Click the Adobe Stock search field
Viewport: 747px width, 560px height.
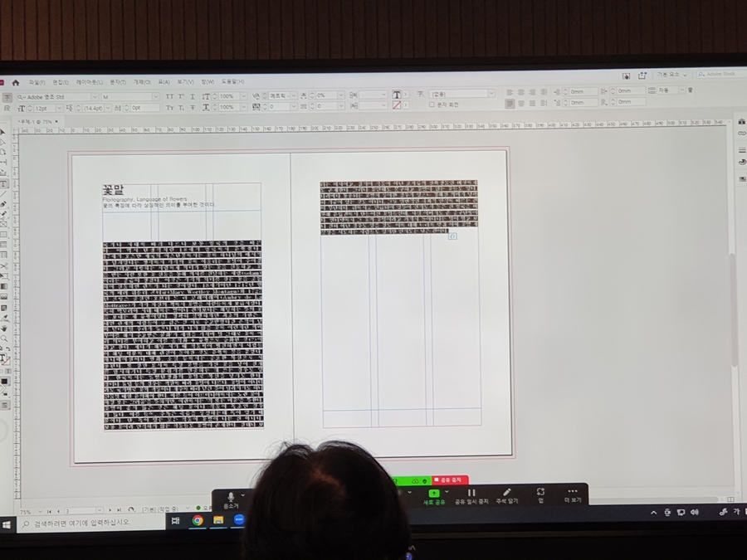(719, 74)
